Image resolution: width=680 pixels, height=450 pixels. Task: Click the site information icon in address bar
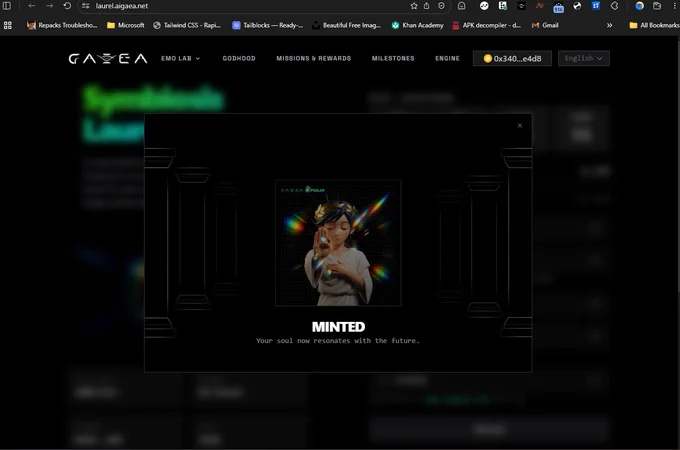(x=86, y=6)
